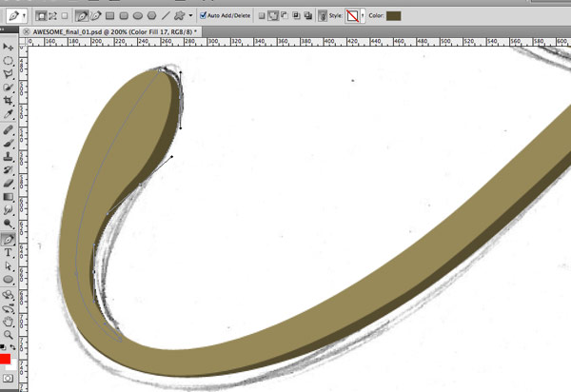Image resolution: width=571 pixels, height=392 pixels.
Task: Select the Type tool
Action: tap(8, 252)
